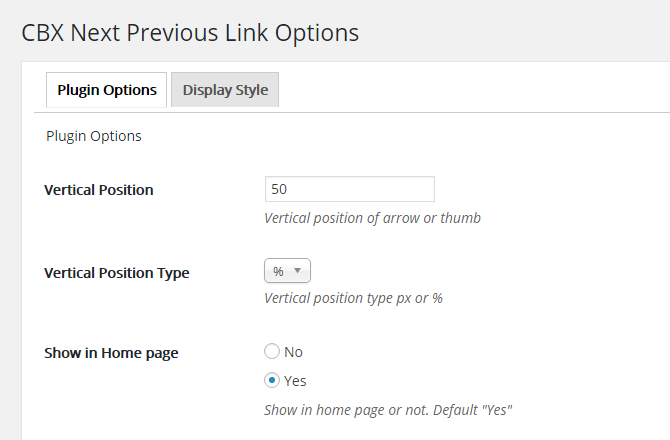Open the Vertical Position Type dropdown
The height and width of the screenshot is (440, 670).
point(288,271)
